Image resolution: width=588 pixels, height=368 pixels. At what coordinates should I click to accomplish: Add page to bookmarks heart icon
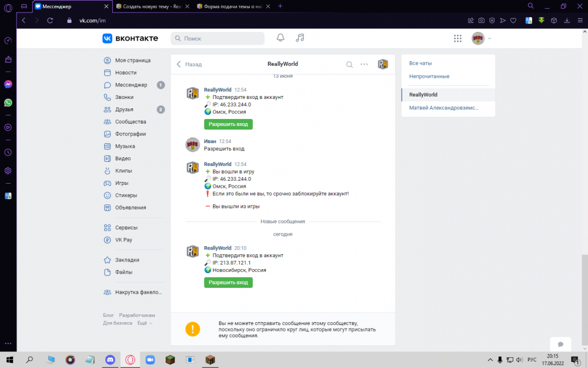click(x=513, y=21)
